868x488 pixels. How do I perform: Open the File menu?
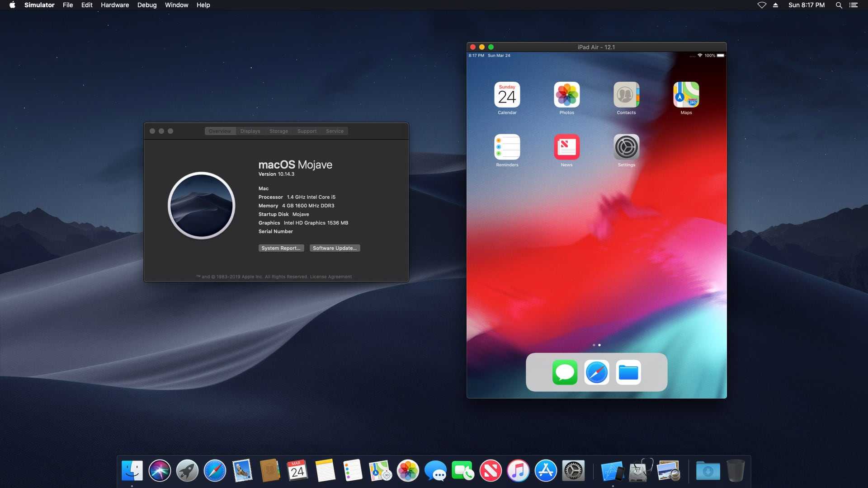pyautogui.click(x=68, y=5)
